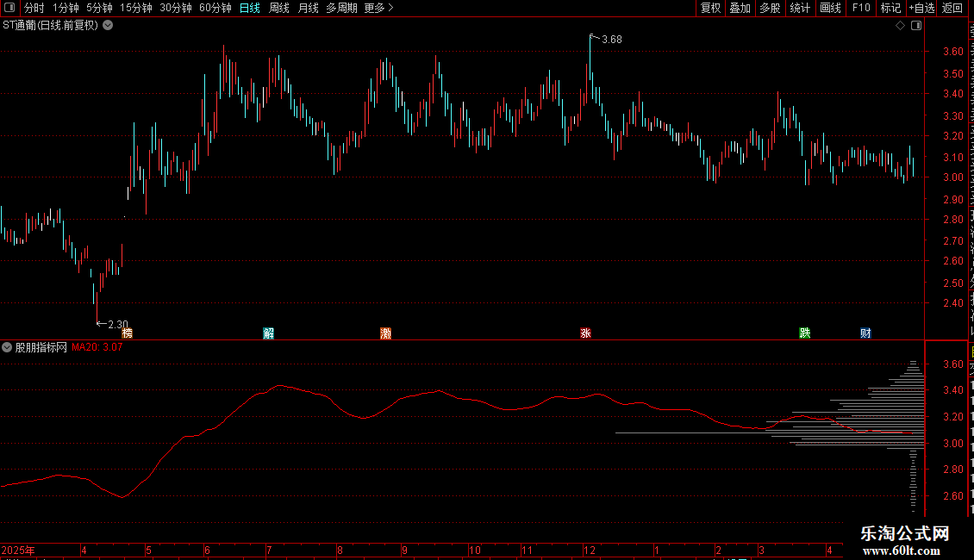The image size is (974, 560).
Task: Click month 10 on the time axis
Action: (475, 550)
